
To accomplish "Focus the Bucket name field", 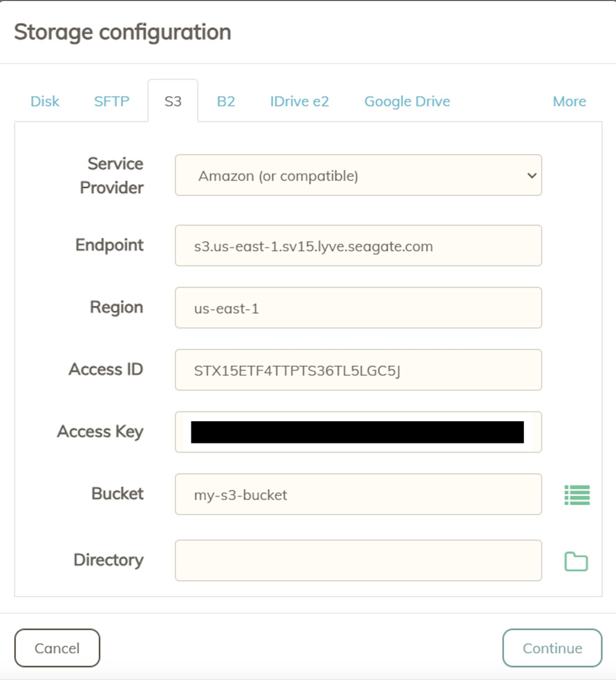I will (359, 494).
